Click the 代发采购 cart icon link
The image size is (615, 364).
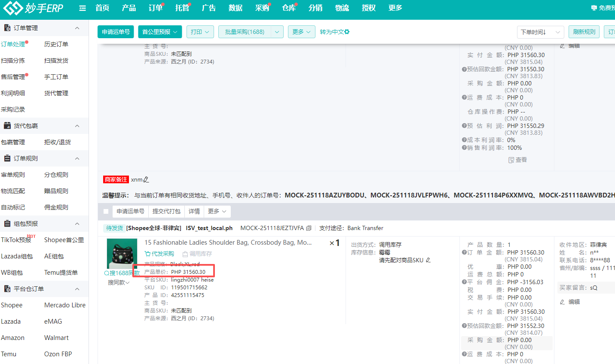[x=159, y=254]
